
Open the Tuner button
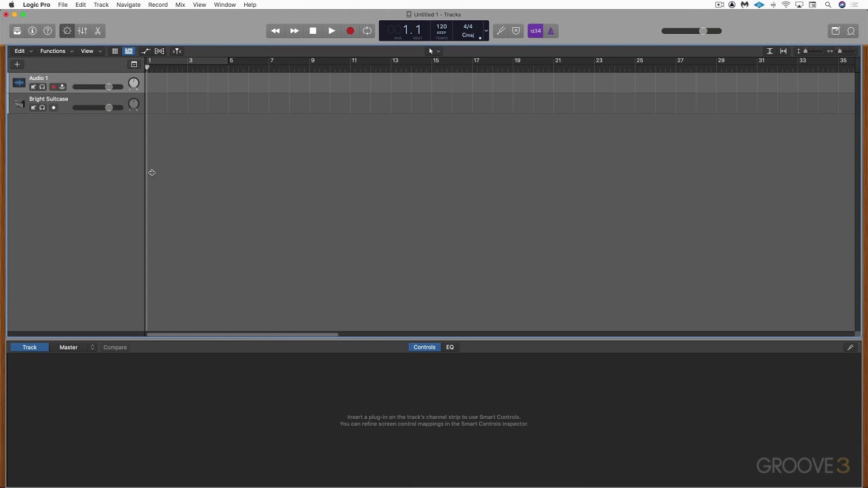[501, 30]
